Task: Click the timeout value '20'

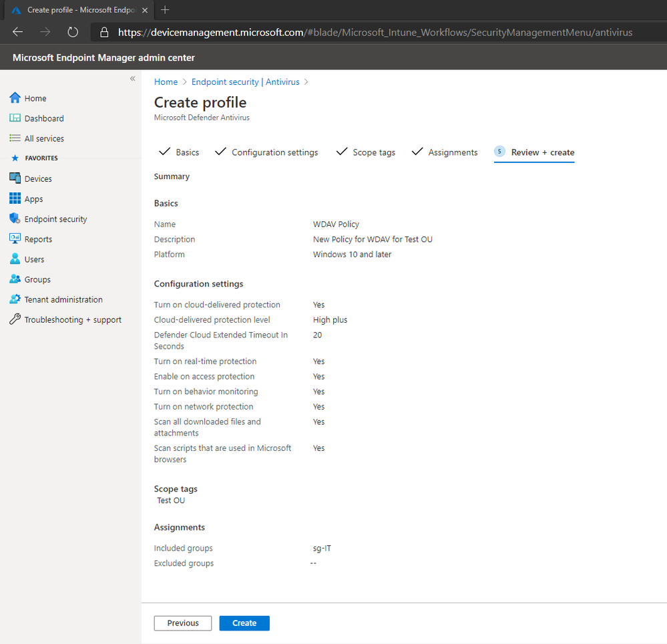Action: click(x=317, y=335)
